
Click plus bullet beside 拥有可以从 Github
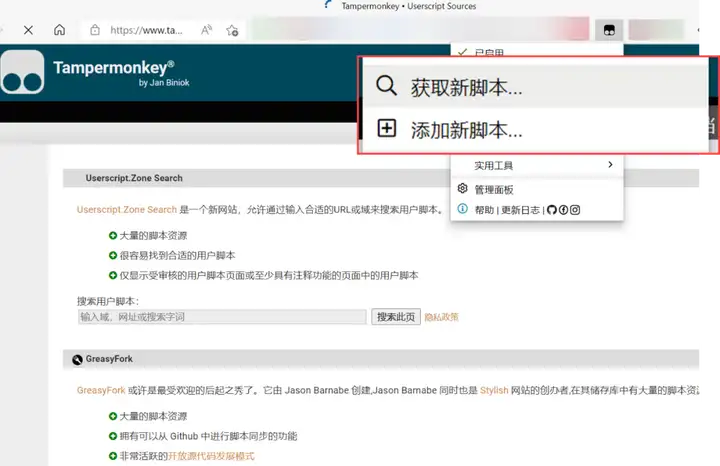pyautogui.click(x=113, y=436)
